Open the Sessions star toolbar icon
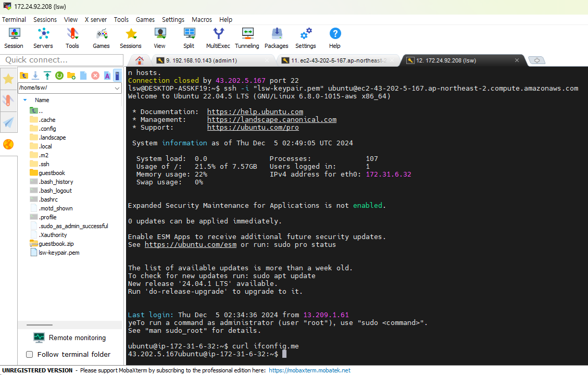 point(131,38)
